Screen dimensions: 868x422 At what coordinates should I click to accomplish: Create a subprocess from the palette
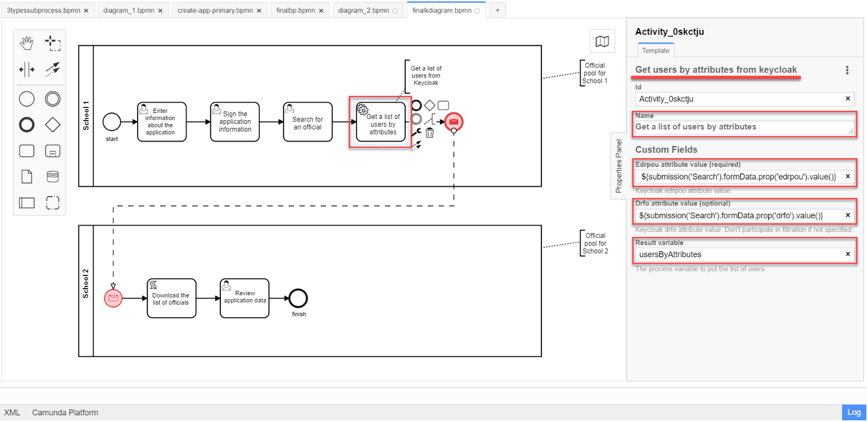click(x=53, y=151)
